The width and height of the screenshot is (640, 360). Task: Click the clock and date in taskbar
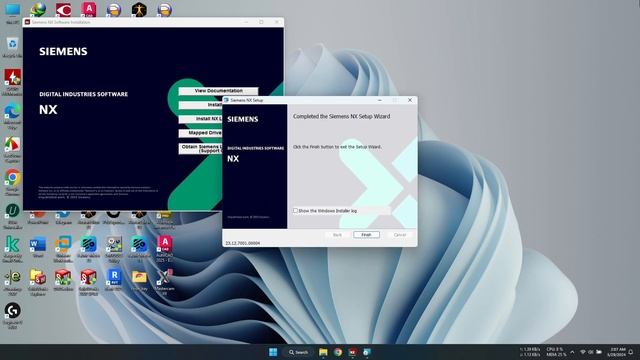click(616, 352)
